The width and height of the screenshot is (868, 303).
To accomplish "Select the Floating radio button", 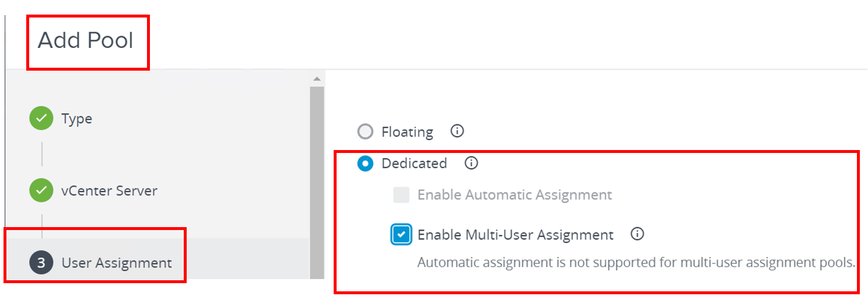I will coord(365,132).
